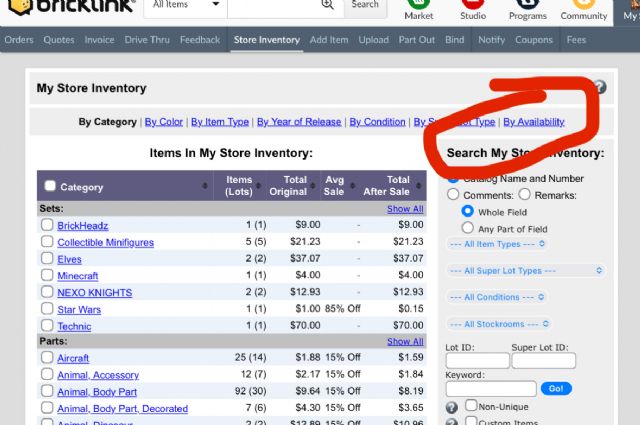Image resolution: width=640 pixels, height=425 pixels.
Task: Tick the Star Wars category checkbox
Action: click(x=47, y=309)
